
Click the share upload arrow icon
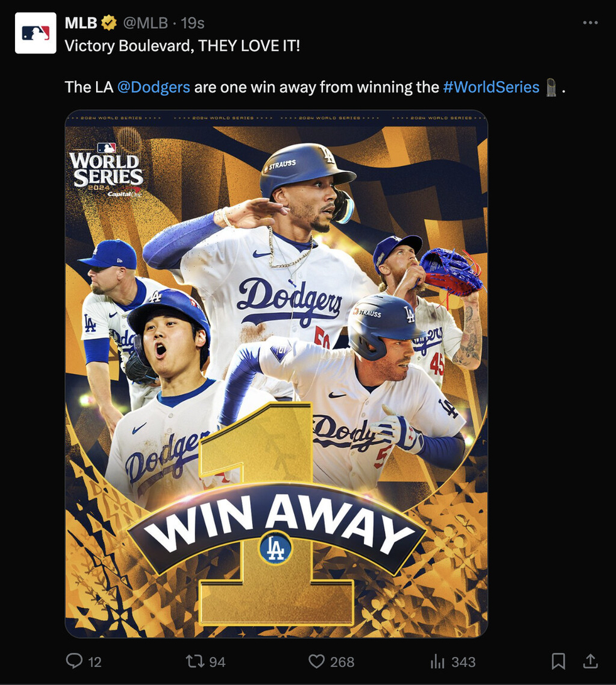point(590,661)
